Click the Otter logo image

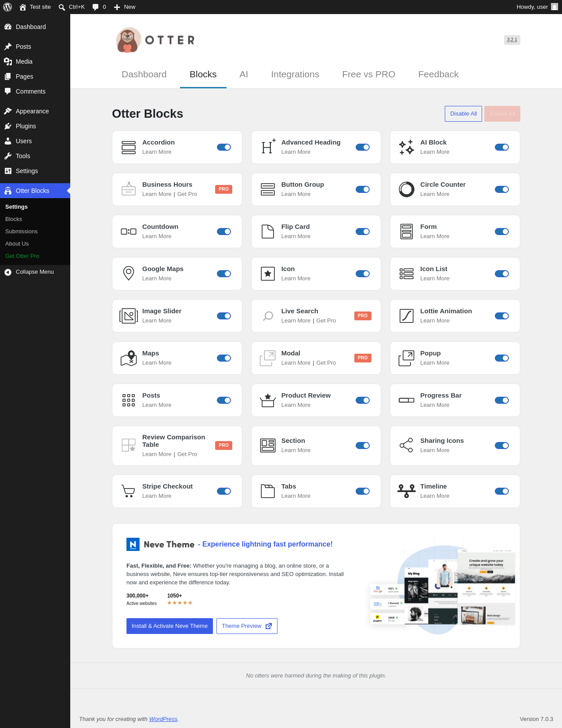[x=155, y=40]
